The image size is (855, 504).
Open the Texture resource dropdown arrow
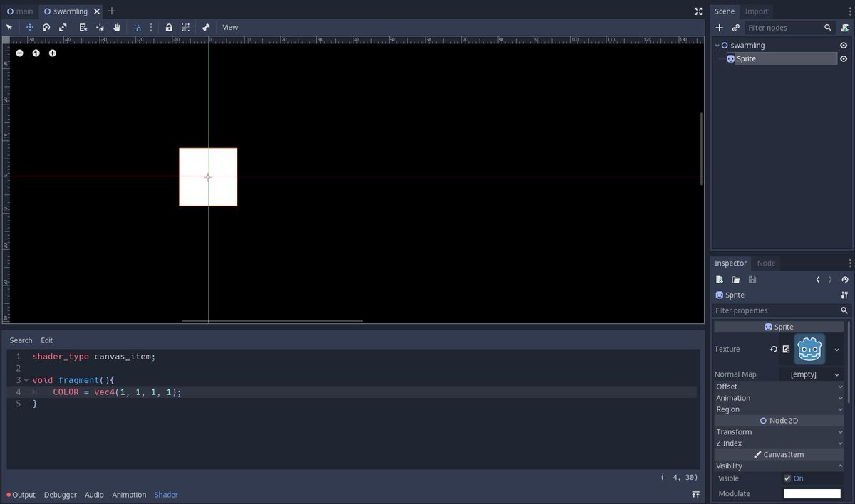pyautogui.click(x=836, y=350)
